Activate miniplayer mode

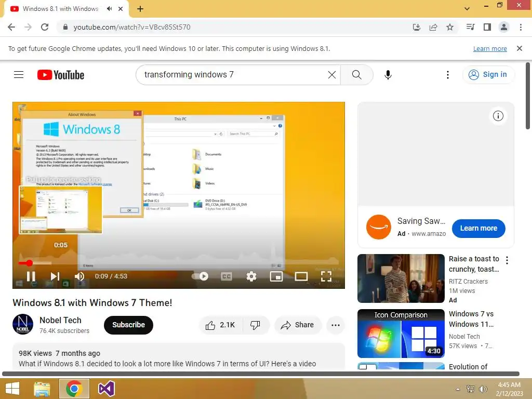[276, 276]
